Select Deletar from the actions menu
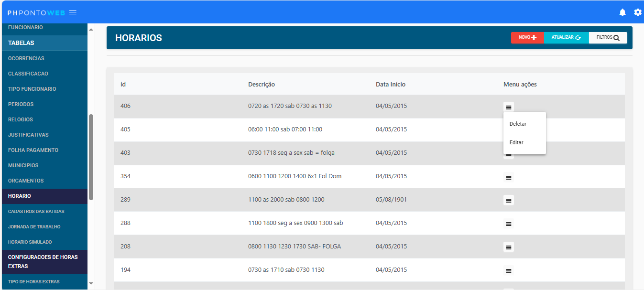Screen dimensions: 644x290 tap(518, 124)
